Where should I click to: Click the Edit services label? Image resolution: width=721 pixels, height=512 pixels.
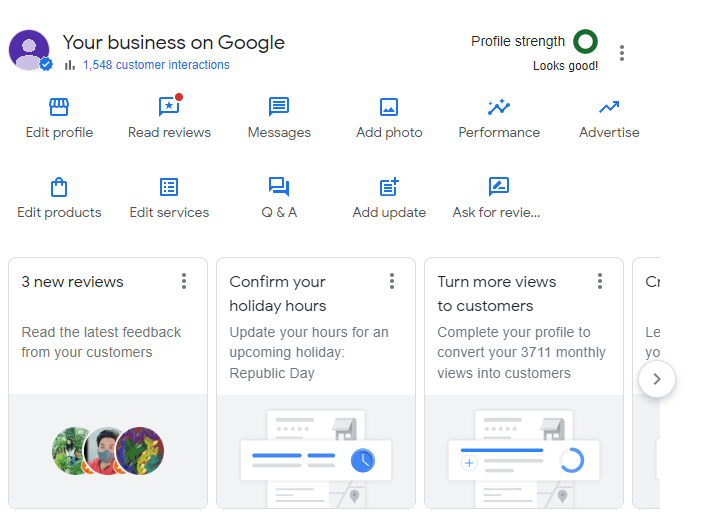click(169, 213)
